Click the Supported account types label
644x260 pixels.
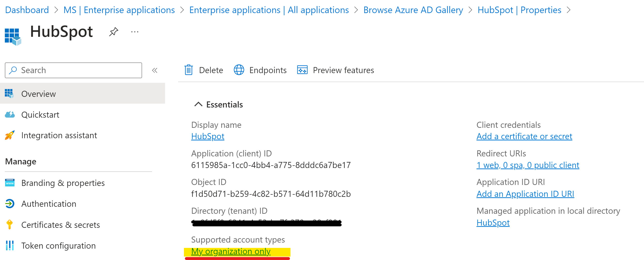point(238,239)
